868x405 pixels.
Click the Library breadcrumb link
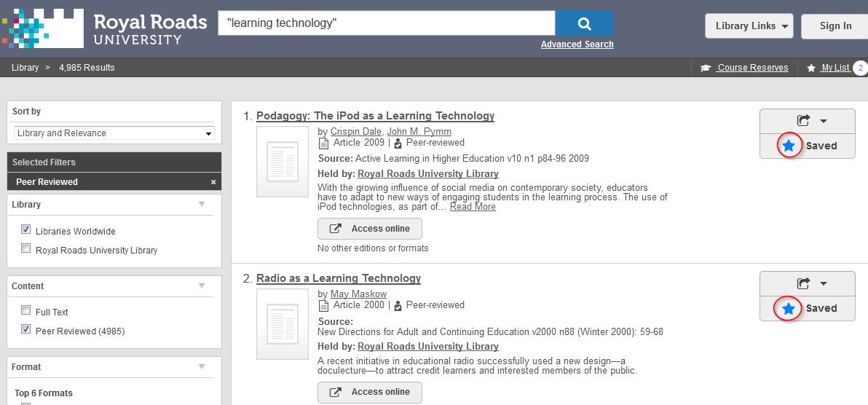(25, 68)
